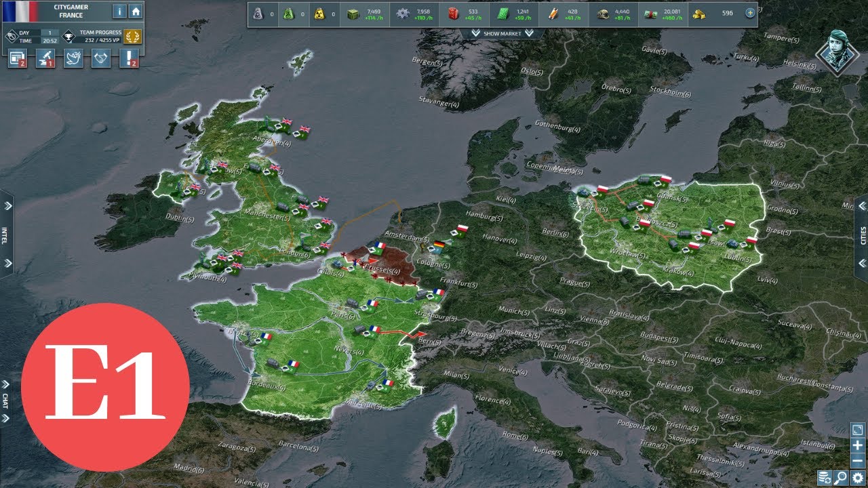Select the Munich(5) city label
The height and width of the screenshot is (488, 868).
(513, 310)
